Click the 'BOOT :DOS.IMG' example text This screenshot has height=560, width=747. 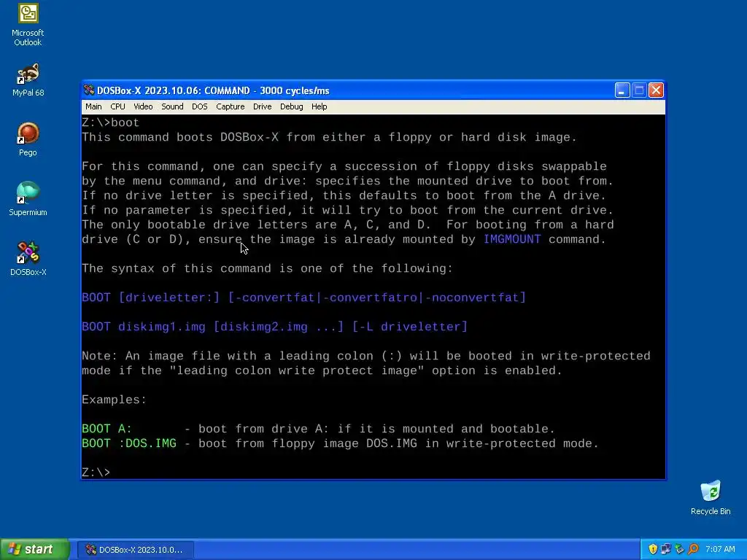coord(129,443)
